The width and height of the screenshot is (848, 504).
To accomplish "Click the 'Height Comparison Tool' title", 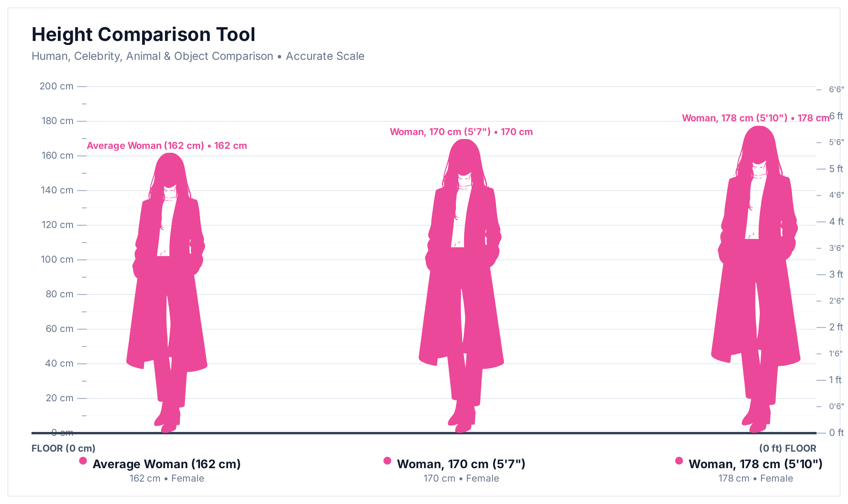I will (x=143, y=34).
